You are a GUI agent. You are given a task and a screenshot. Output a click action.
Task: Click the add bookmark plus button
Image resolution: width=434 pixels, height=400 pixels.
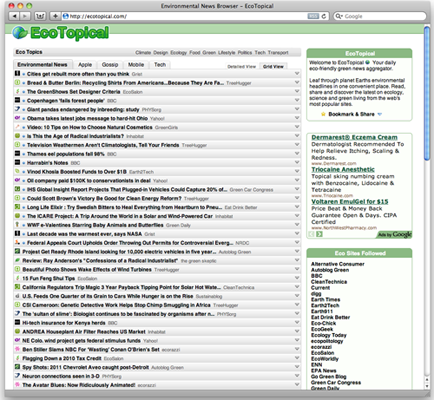coord(55,16)
